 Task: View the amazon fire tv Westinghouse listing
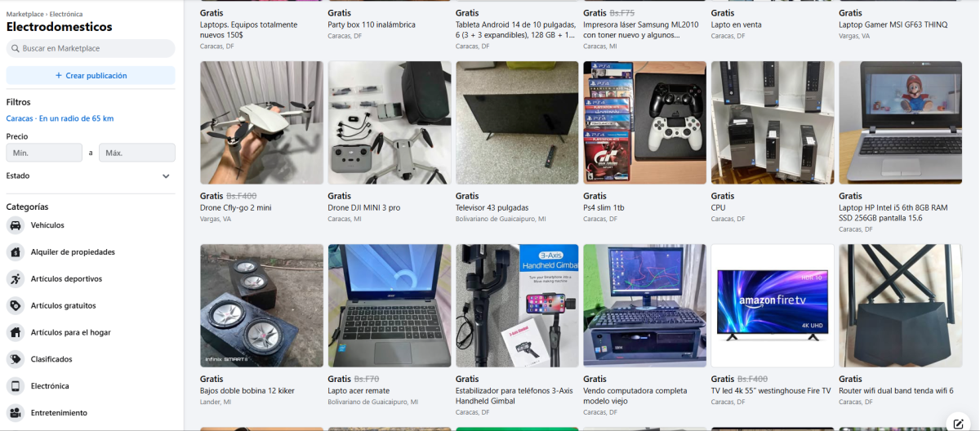coord(773,305)
